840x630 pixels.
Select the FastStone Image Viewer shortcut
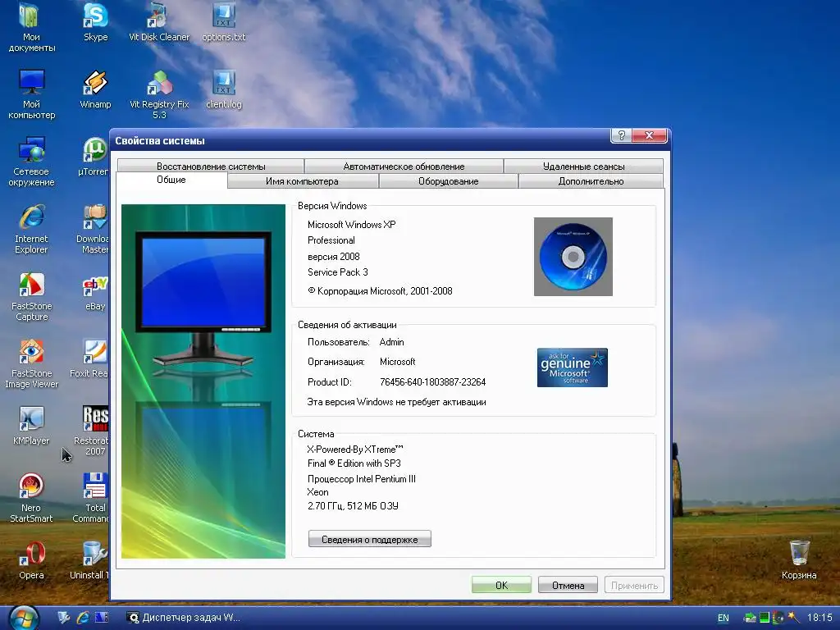(x=31, y=363)
